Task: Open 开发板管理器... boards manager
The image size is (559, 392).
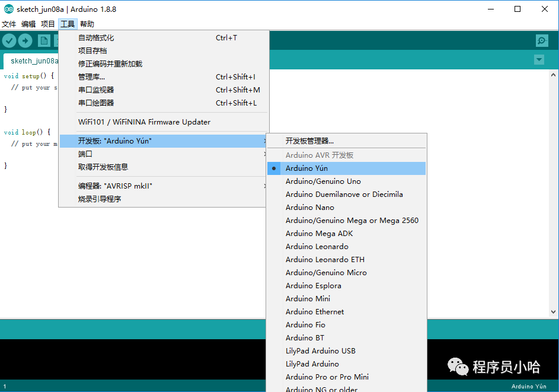Action: (x=309, y=141)
